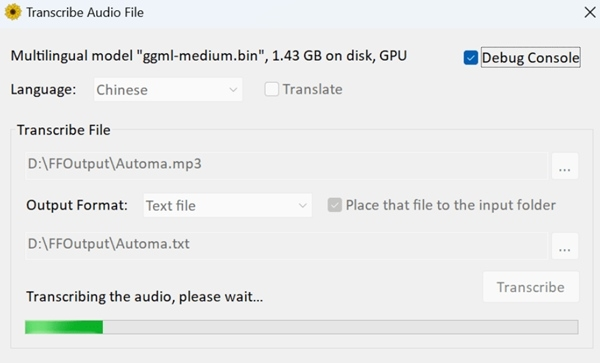Image resolution: width=600 pixels, height=363 pixels.
Task: Open the Language dropdown showing Chinese
Action: click(168, 90)
